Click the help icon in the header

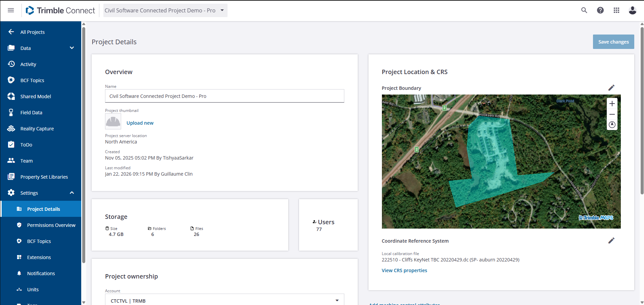tap(600, 10)
